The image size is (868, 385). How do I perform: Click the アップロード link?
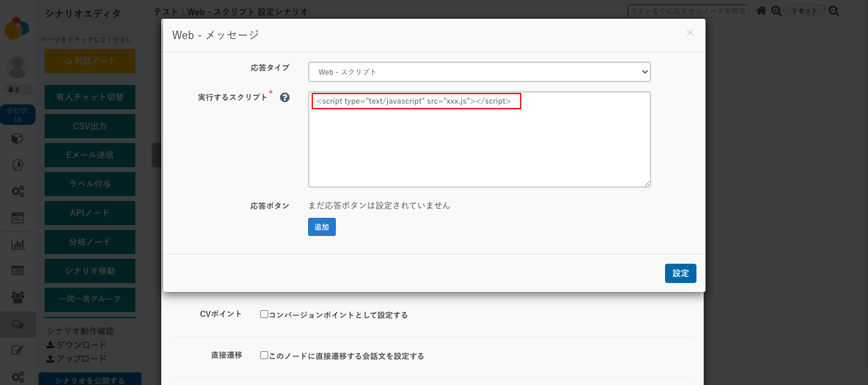77,359
